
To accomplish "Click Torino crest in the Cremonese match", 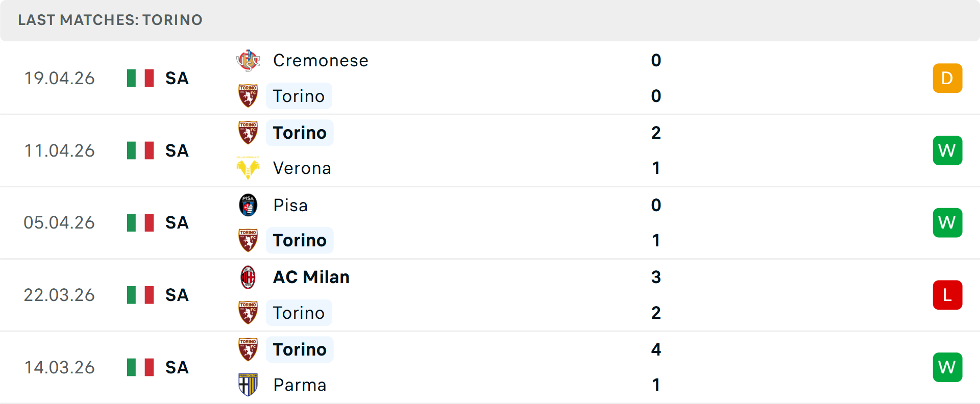I will [248, 96].
